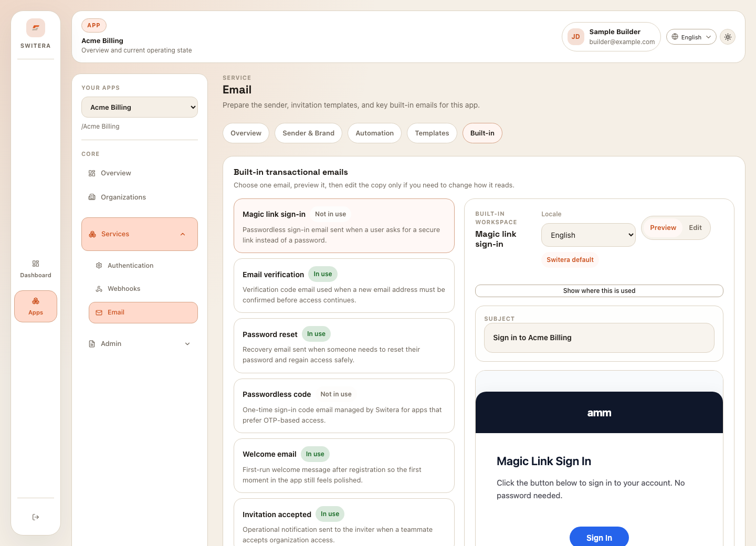Collapse the Services section chevron

tap(183, 234)
